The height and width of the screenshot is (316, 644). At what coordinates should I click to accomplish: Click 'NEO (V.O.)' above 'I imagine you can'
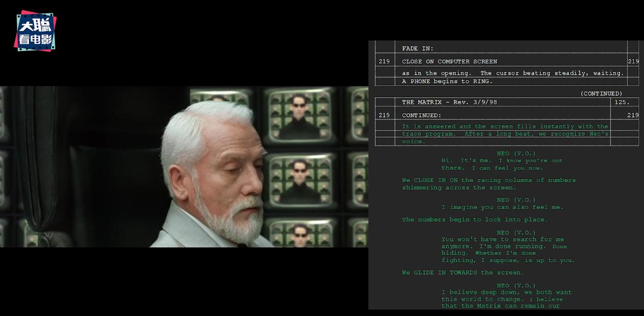coord(516,200)
